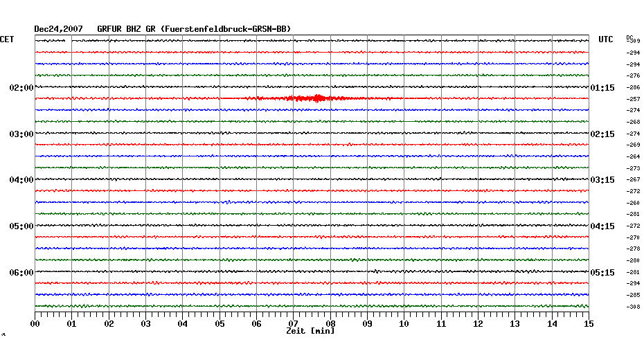Click the 05:15 UTC time label

602,273
